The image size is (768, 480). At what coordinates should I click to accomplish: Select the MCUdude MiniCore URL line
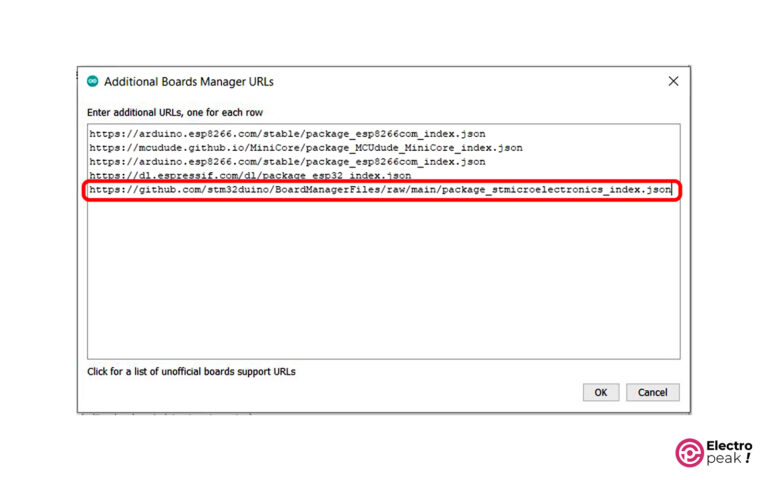tap(305, 147)
